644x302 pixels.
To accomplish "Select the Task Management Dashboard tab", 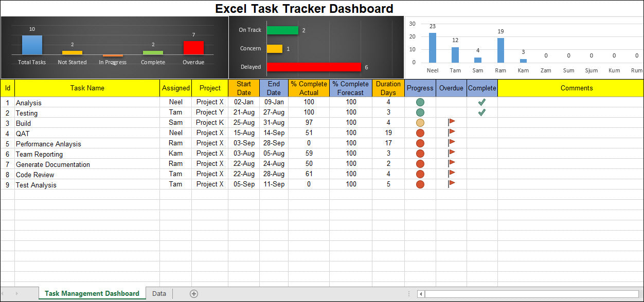I will 92,293.
